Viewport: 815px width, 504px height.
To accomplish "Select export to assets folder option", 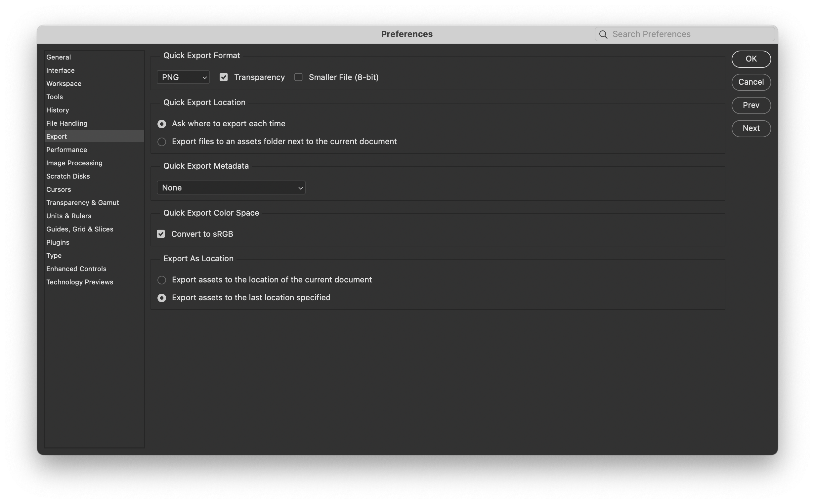I will 162,142.
